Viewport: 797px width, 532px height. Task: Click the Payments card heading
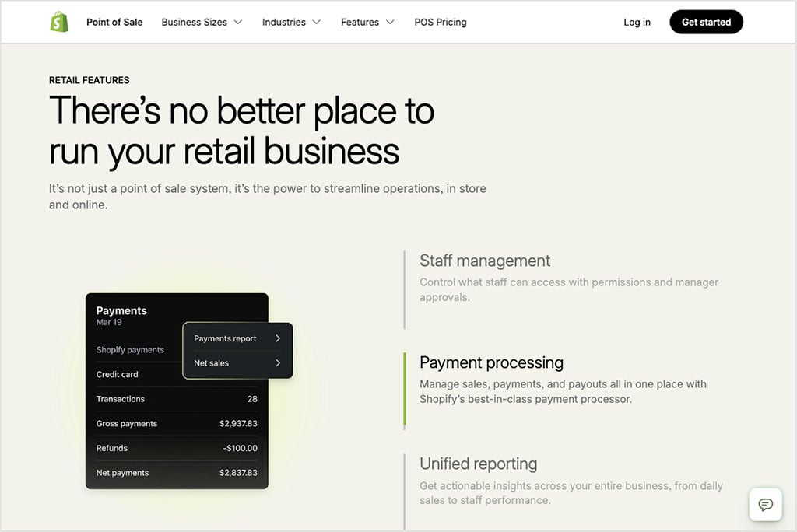(121, 310)
